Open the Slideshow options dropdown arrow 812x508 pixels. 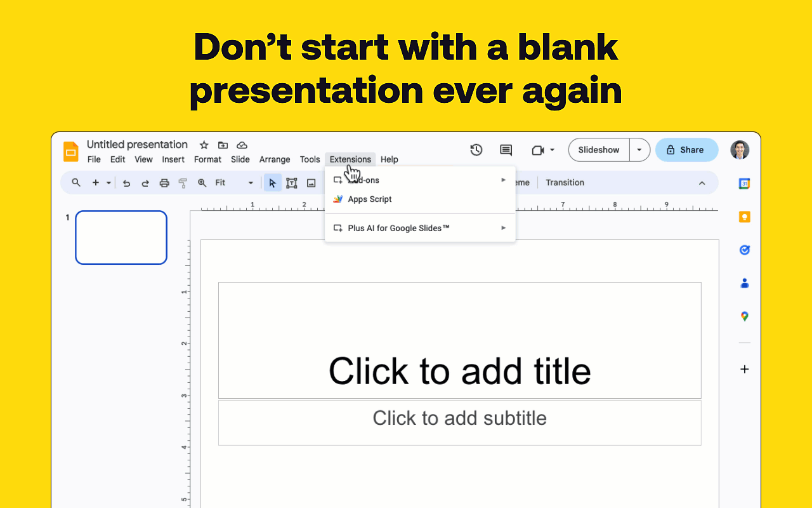click(x=639, y=150)
